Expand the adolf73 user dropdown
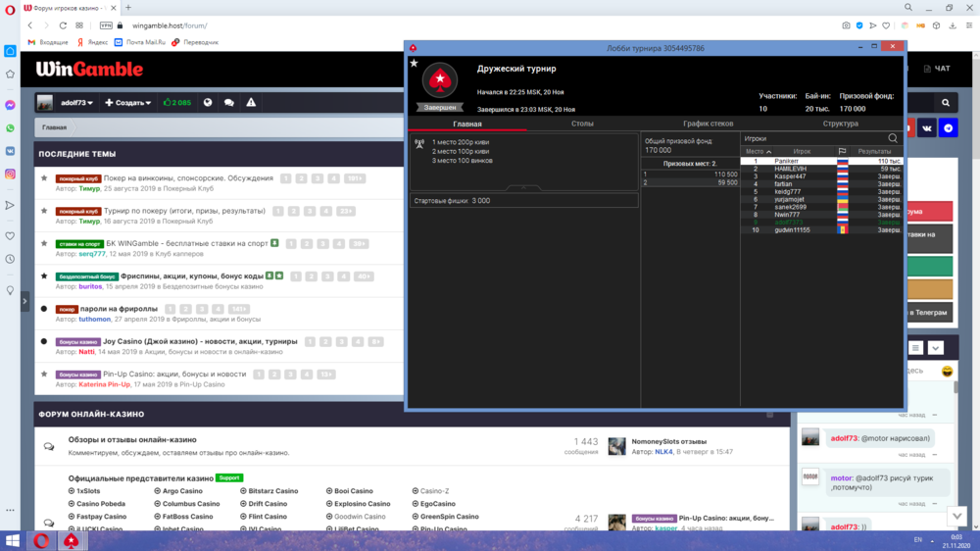980x551 pixels. (76, 102)
